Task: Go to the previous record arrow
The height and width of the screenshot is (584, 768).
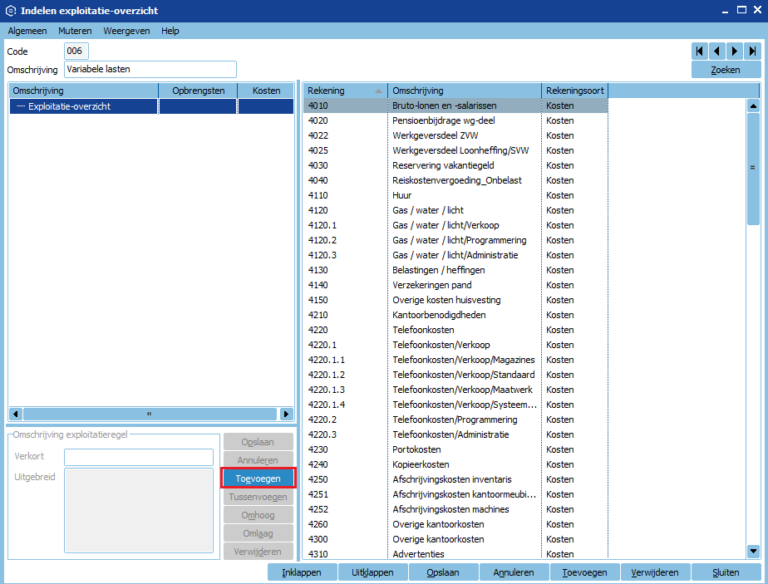Action: [717, 50]
